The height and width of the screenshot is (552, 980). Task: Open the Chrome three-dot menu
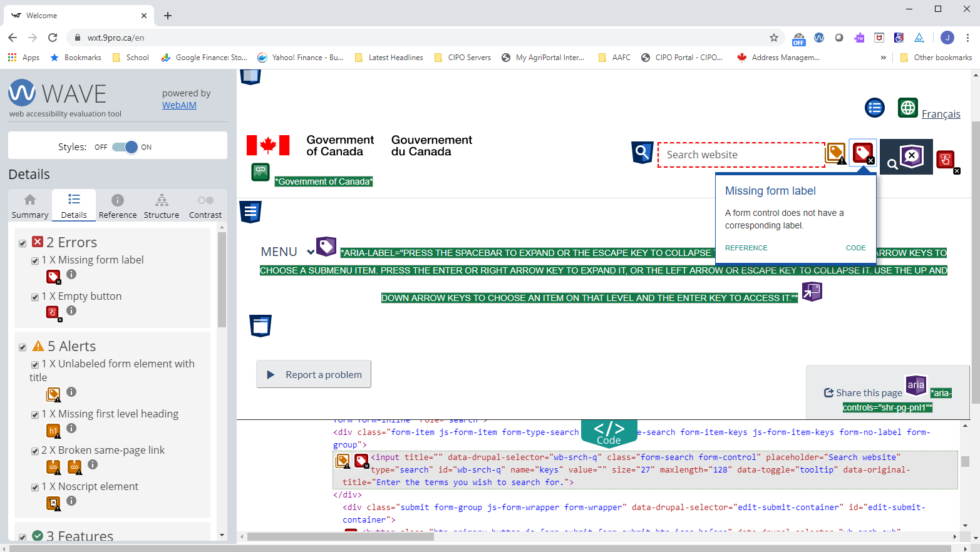tap(967, 38)
